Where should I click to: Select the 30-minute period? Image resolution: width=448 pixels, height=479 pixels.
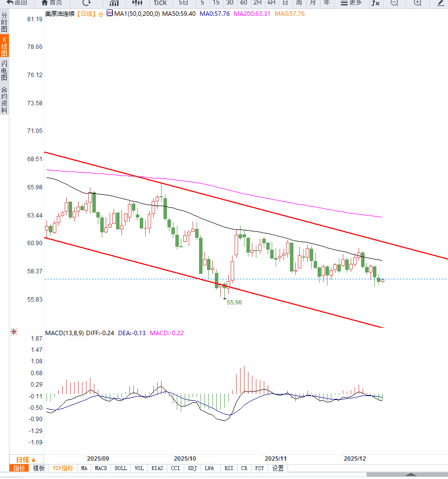pyautogui.click(x=230, y=3)
